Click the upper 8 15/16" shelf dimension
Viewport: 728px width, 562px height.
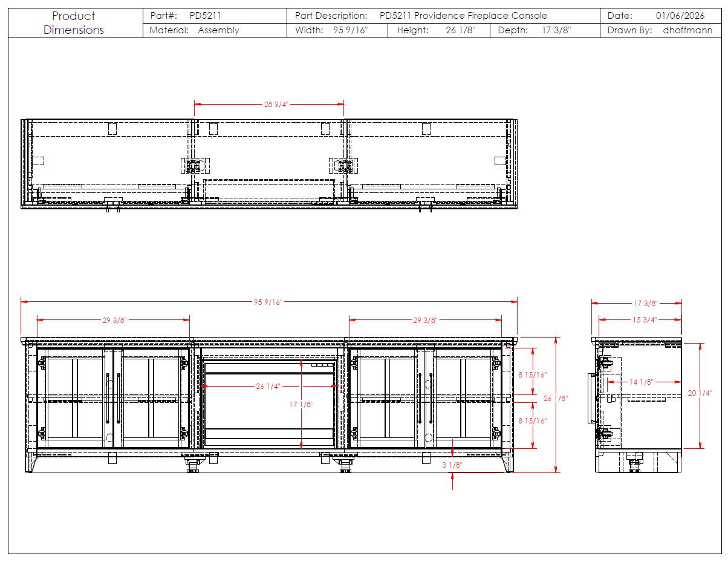coord(532,375)
